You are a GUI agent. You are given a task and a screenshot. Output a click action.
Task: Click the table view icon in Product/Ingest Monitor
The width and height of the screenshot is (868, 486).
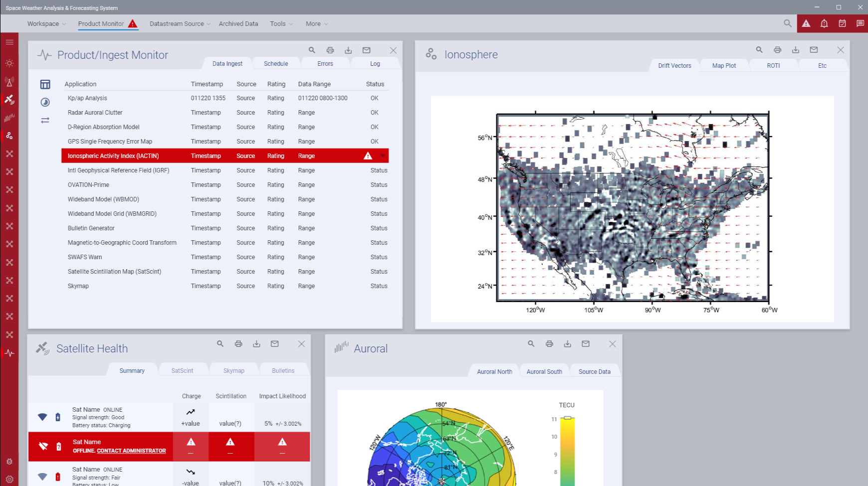[x=45, y=84]
